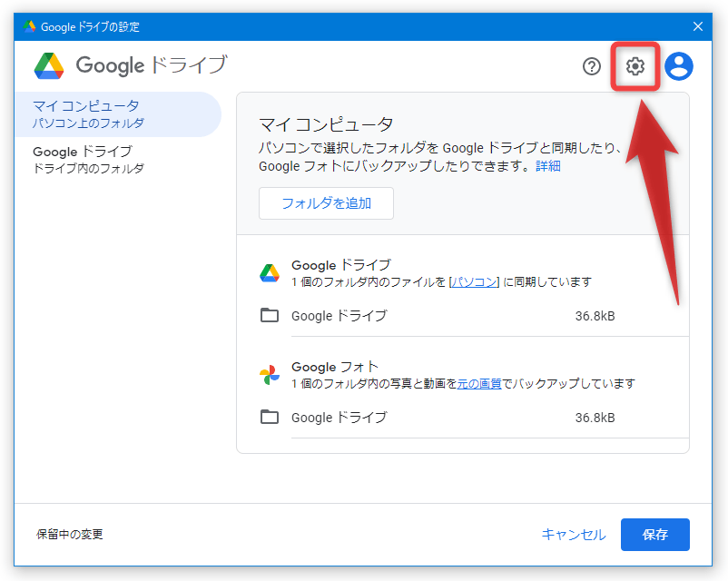Click 36.8kB size in Photos section
The width and height of the screenshot is (728, 581).
click(x=595, y=418)
